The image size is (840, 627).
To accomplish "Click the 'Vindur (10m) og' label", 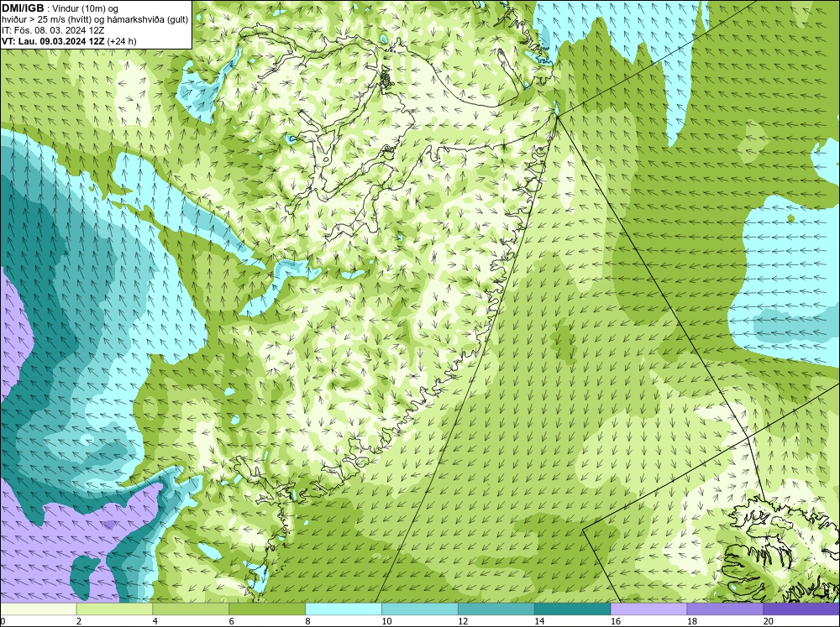I will [x=86, y=8].
